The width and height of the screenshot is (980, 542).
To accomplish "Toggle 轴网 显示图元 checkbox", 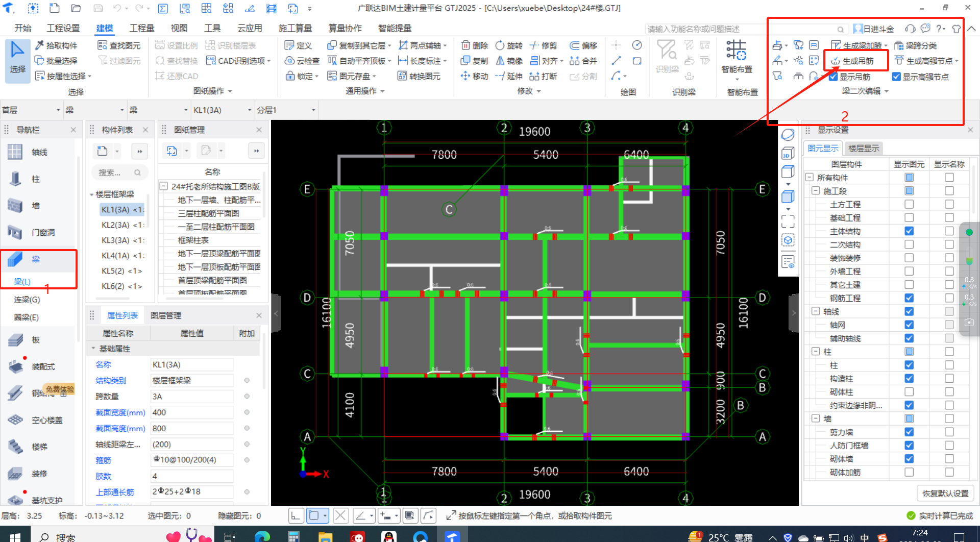I will (x=909, y=325).
